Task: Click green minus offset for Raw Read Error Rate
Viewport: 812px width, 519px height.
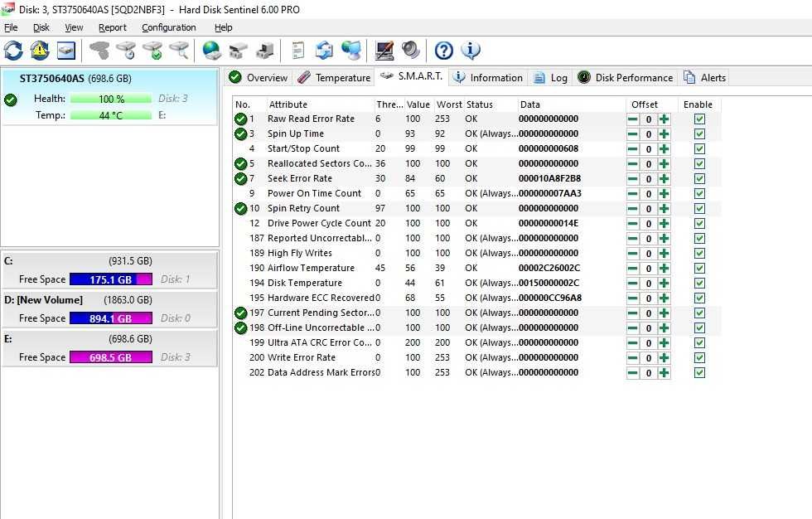Action: click(x=633, y=119)
